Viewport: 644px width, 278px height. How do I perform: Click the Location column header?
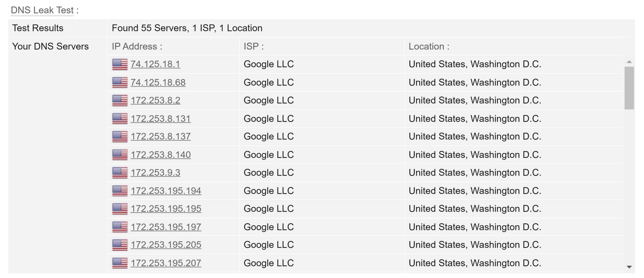click(429, 46)
